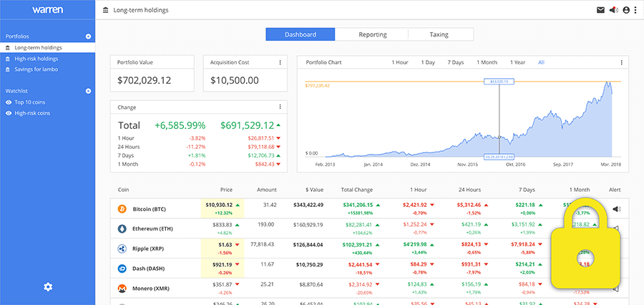
Task: Switch to the Reporting tab
Action: point(372,34)
